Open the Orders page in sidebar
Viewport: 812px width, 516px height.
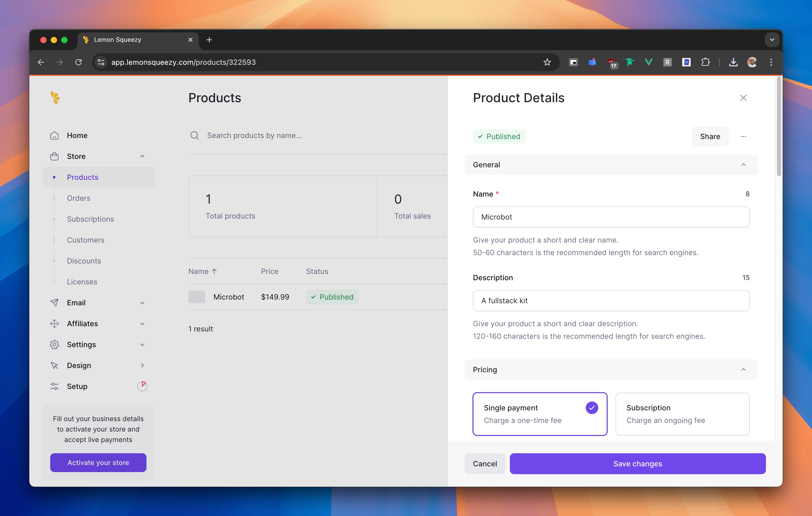78,198
